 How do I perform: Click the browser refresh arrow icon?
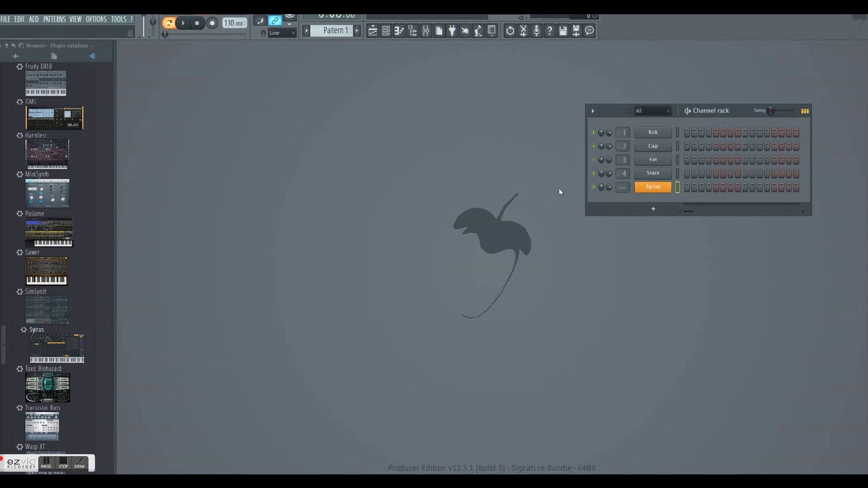click(14, 45)
